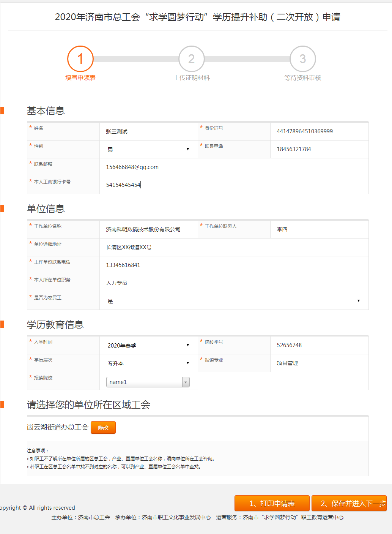
Task: Click the 打印申请表 button
Action: point(272,503)
